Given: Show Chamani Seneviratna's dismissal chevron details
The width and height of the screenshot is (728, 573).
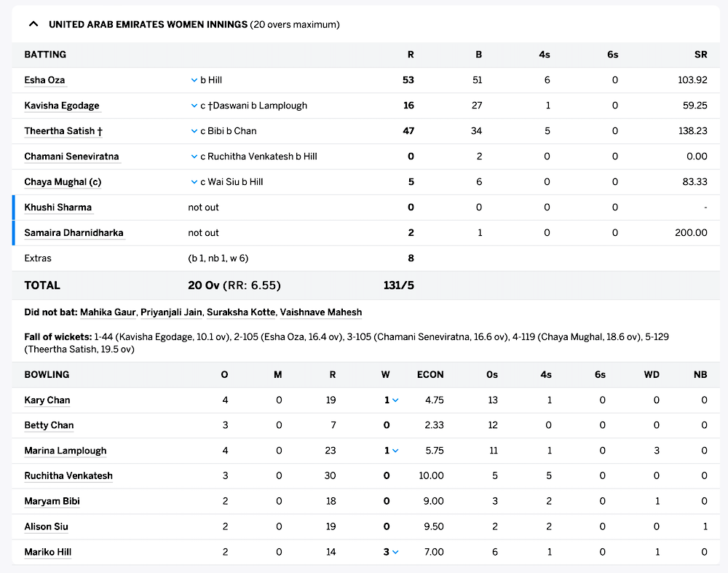Looking at the screenshot, I should click(x=194, y=157).
